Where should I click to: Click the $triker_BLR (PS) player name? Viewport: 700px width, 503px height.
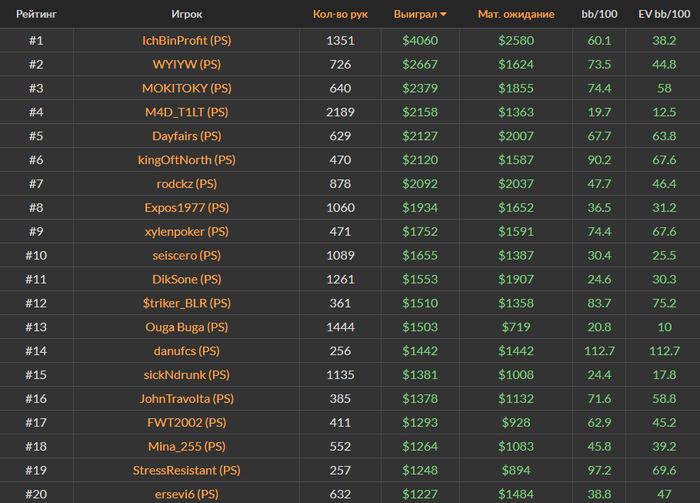(186, 303)
